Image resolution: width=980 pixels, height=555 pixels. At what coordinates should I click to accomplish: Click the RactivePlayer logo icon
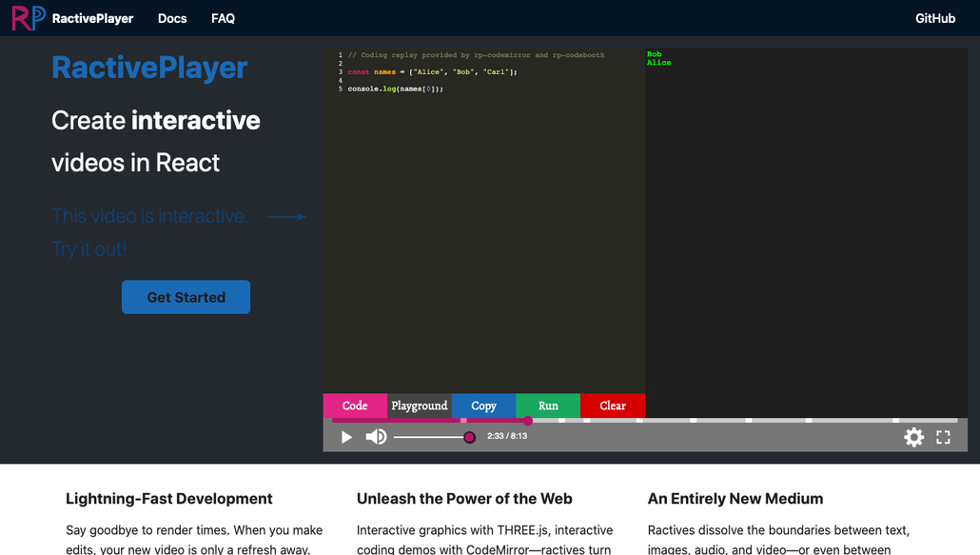(28, 17)
